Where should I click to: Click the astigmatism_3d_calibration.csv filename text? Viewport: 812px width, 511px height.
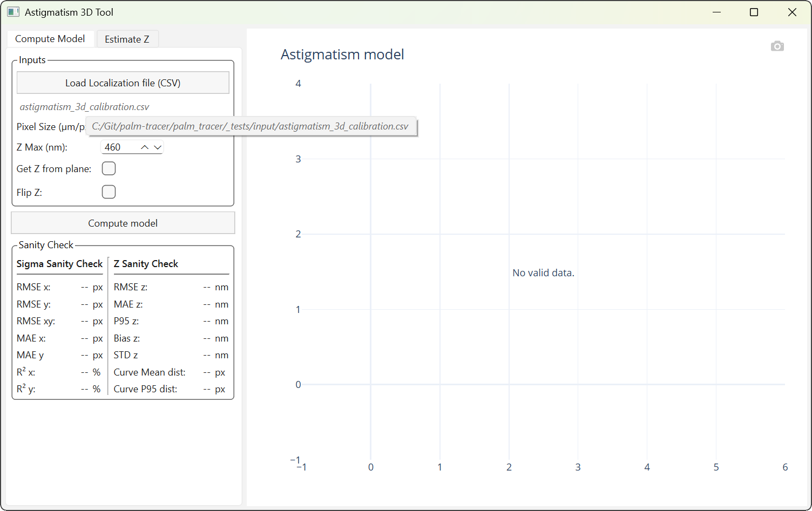coord(84,106)
